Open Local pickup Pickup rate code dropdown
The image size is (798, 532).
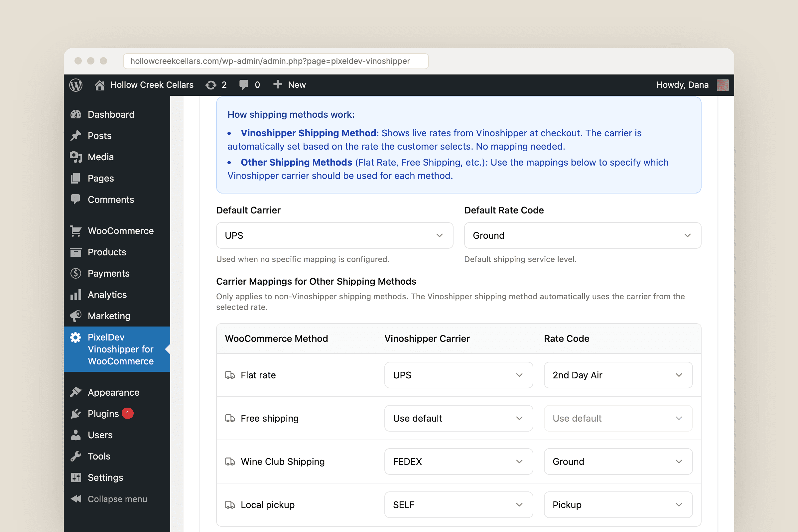point(618,505)
